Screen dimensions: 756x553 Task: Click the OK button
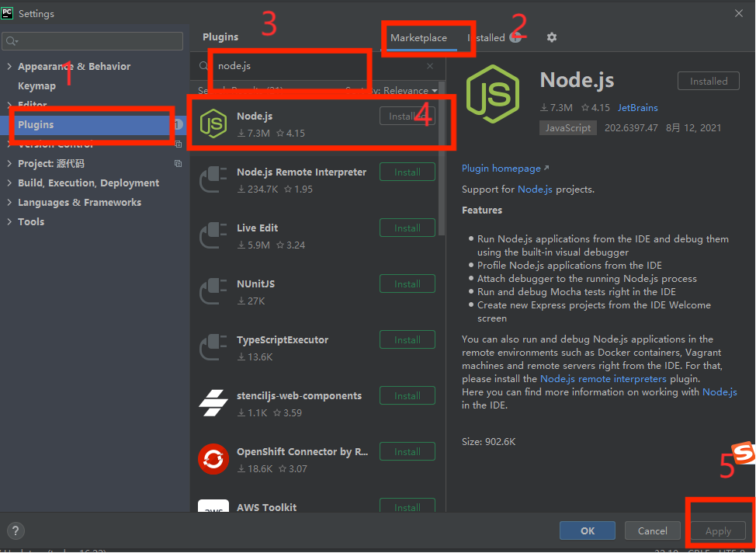tap(588, 530)
